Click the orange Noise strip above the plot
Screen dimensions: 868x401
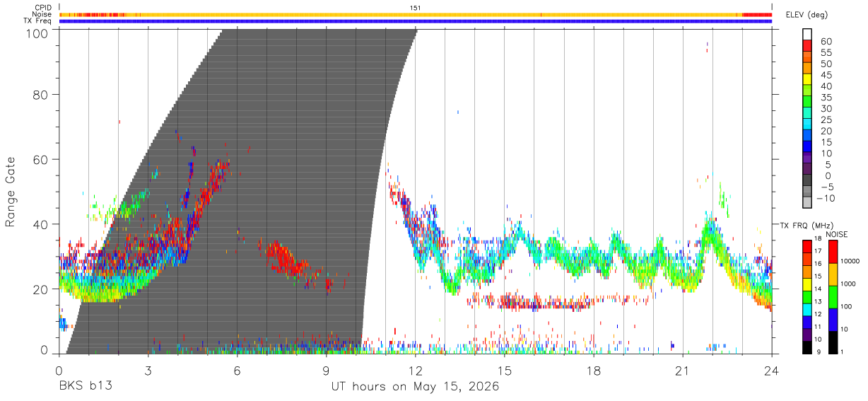click(415, 14)
